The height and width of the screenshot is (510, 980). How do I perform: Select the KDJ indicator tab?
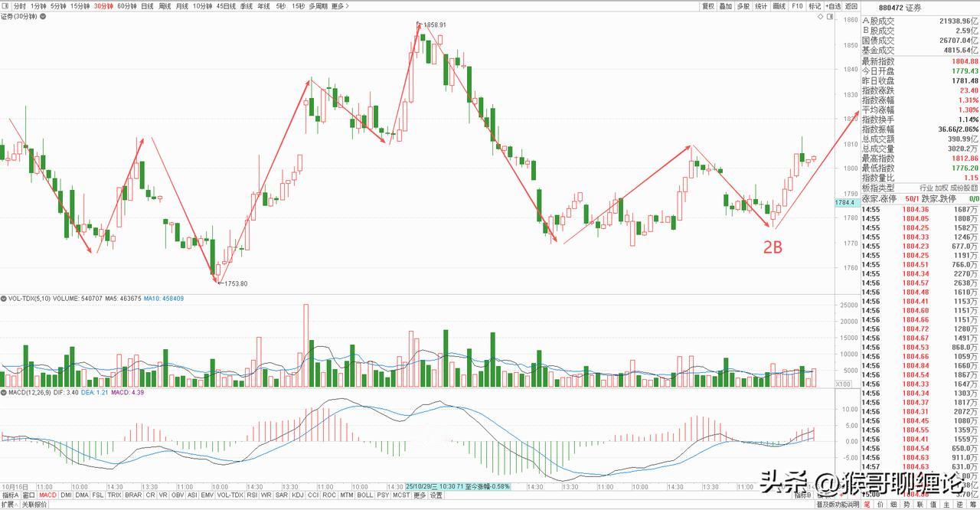point(298,495)
